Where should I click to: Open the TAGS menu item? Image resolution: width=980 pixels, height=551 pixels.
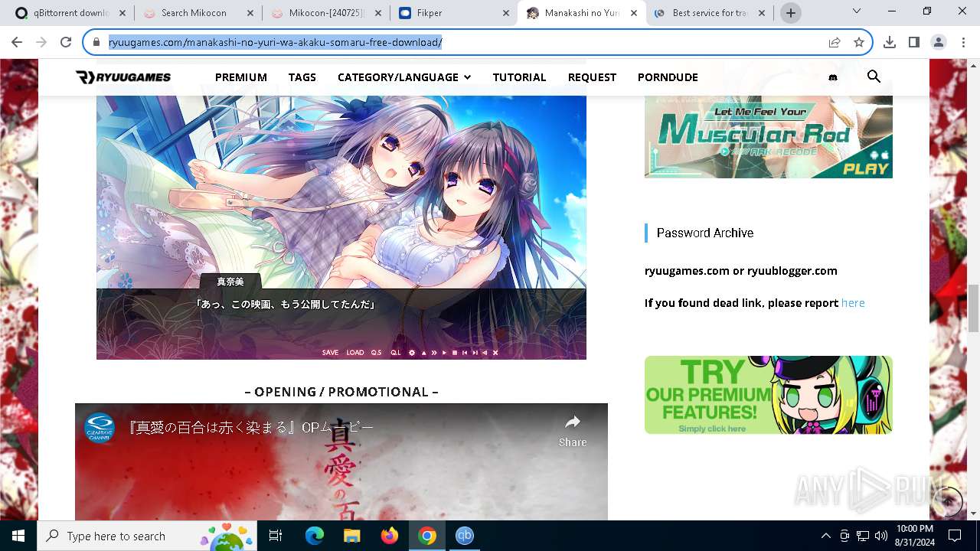point(302,77)
